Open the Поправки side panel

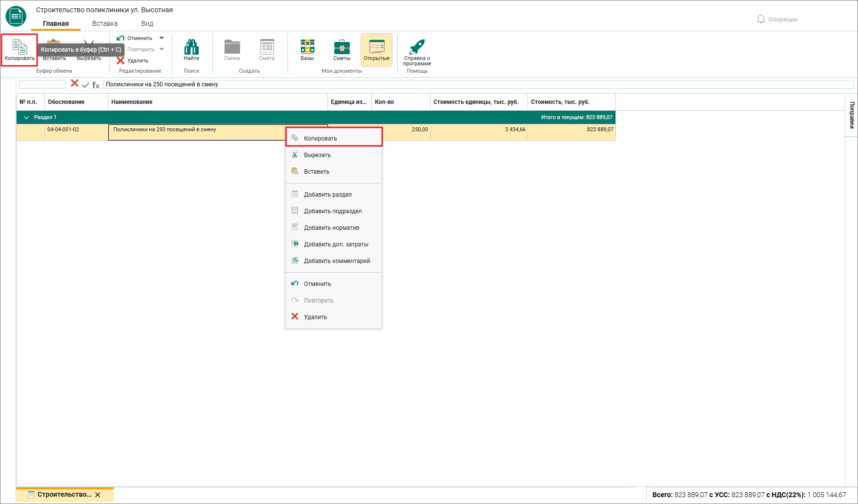point(852,115)
